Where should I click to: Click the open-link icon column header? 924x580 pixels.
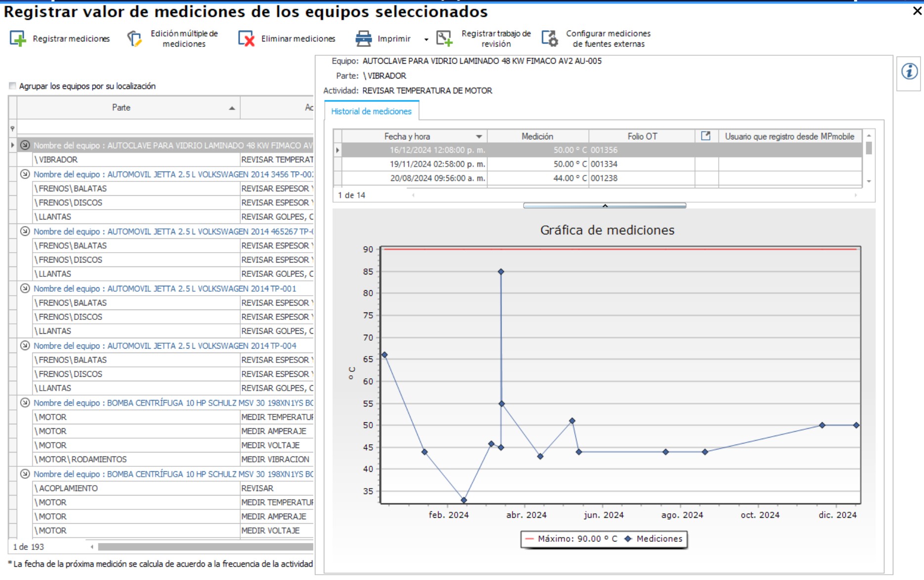[x=706, y=136]
